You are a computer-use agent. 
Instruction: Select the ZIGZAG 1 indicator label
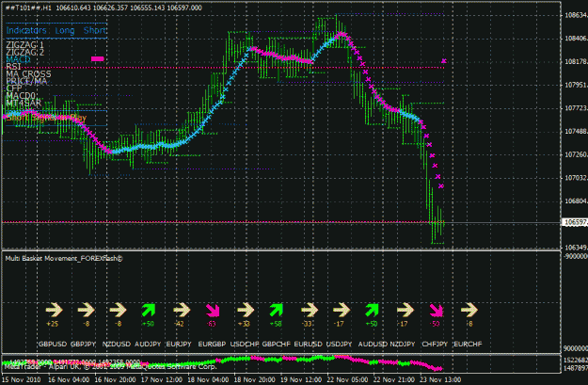pos(24,45)
